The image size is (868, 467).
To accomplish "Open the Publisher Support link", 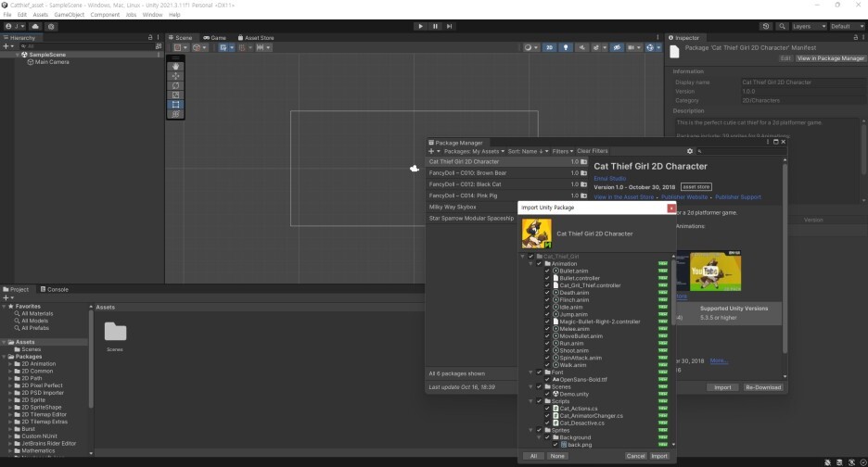I will point(738,197).
